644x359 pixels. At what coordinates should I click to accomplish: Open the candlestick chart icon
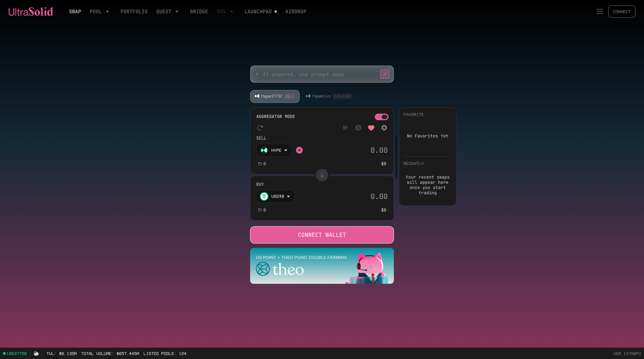(345, 128)
